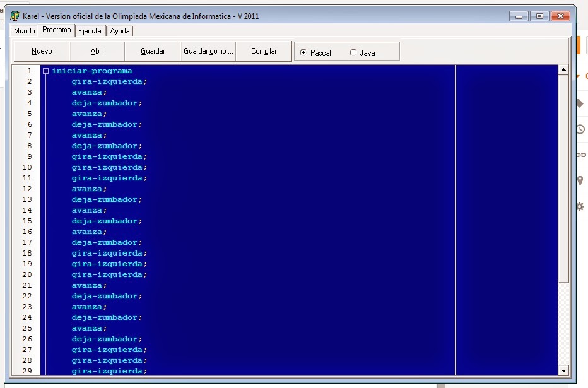588x388 pixels.
Task: Click the link icon in the right sidebar
Action: pos(579,155)
